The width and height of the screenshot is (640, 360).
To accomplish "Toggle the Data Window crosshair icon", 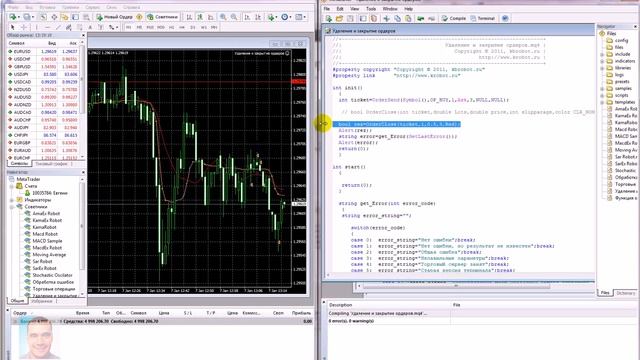I will [54, 17].
